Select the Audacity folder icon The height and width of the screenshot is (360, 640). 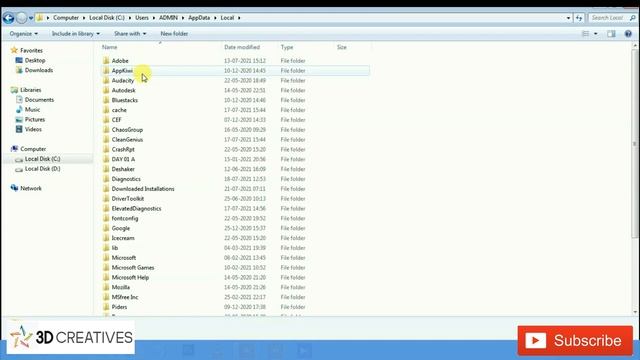click(x=106, y=80)
